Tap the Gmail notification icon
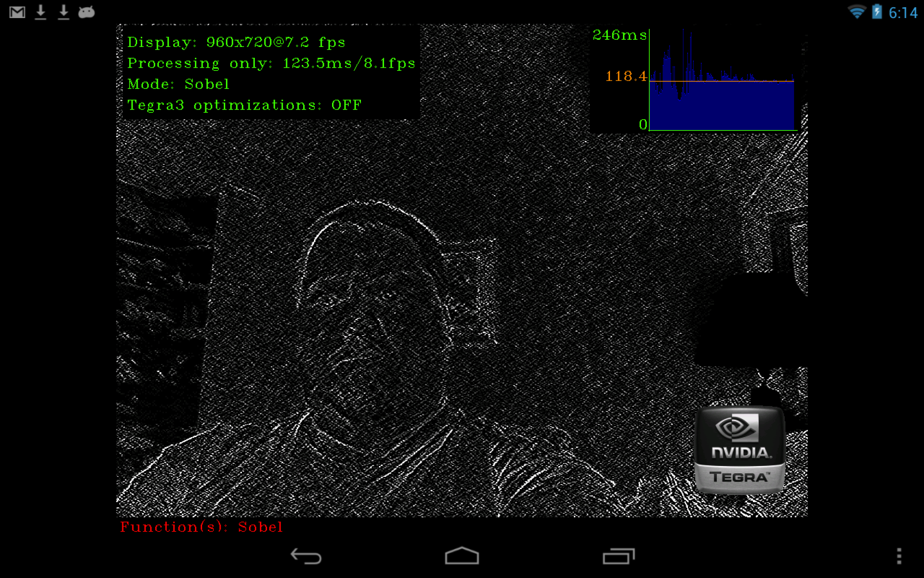The width and height of the screenshot is (924, 578). [x=17, y=12]
